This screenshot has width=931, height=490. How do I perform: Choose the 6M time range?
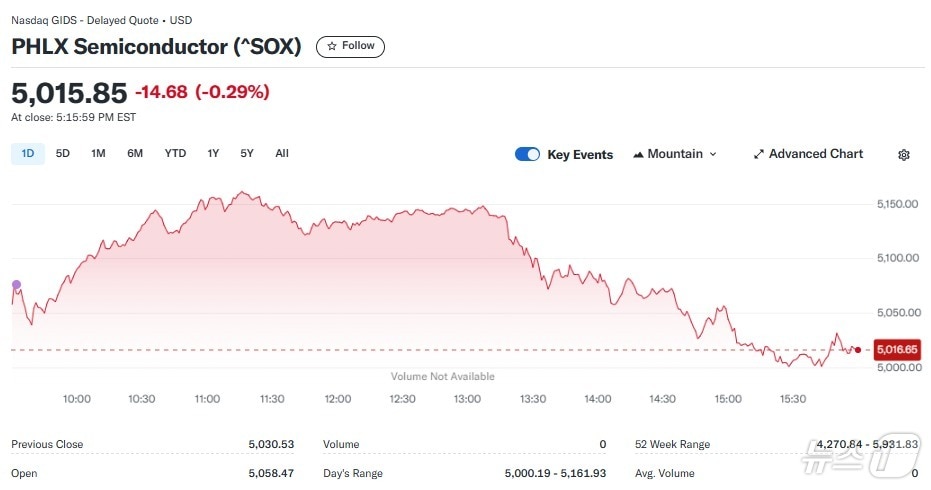(x=135, y=153)
